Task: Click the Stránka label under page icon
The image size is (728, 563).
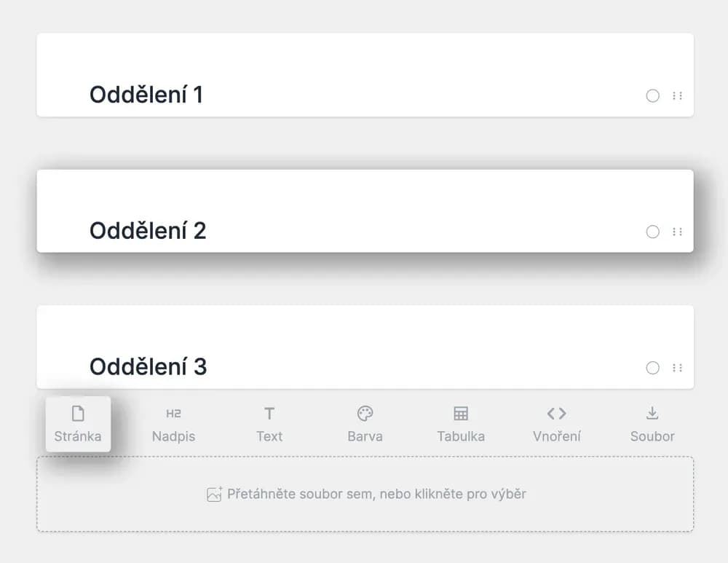Action: coord(78,436)
